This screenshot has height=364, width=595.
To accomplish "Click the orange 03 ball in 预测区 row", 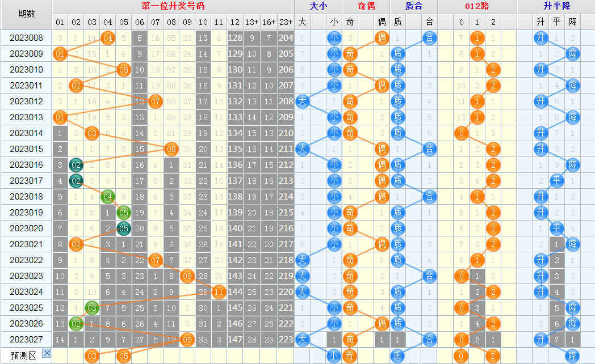I will coord(92,356).
